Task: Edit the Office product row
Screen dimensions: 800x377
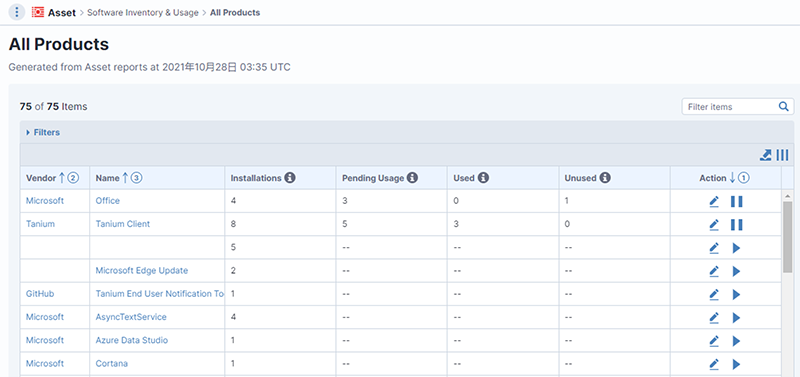Action: (714, 202)
